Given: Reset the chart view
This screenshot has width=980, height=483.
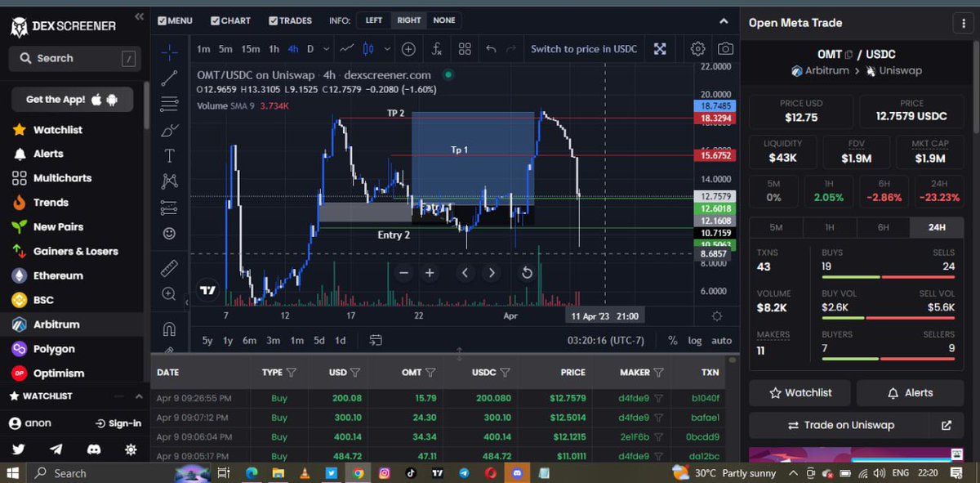Looking at the screenshot, I should 527,273.
